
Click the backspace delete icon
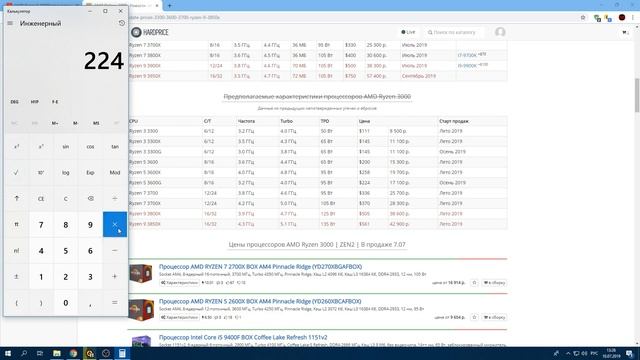tap(90, 199)
